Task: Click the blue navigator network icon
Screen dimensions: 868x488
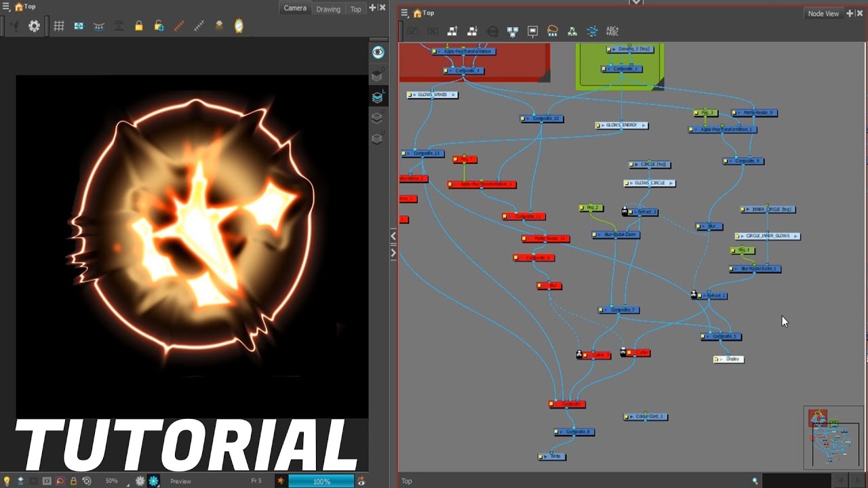Action: [x=592, y=31]
